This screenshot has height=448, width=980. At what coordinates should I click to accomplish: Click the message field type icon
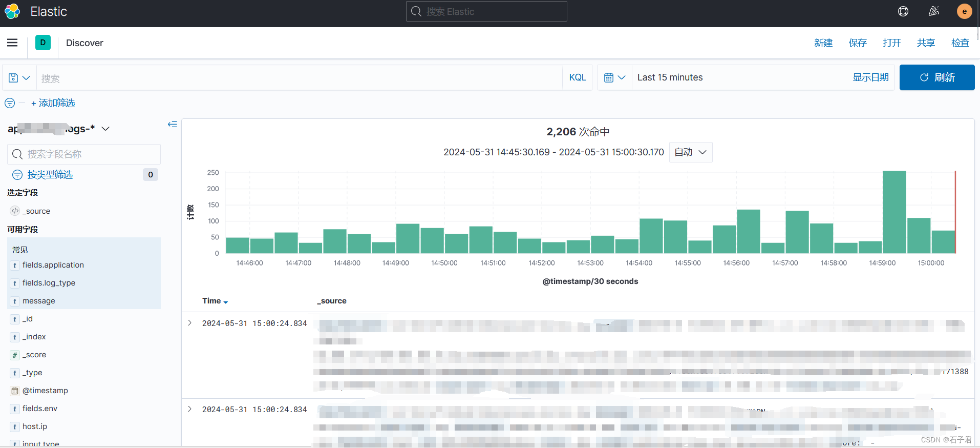(x=15, y=301)
